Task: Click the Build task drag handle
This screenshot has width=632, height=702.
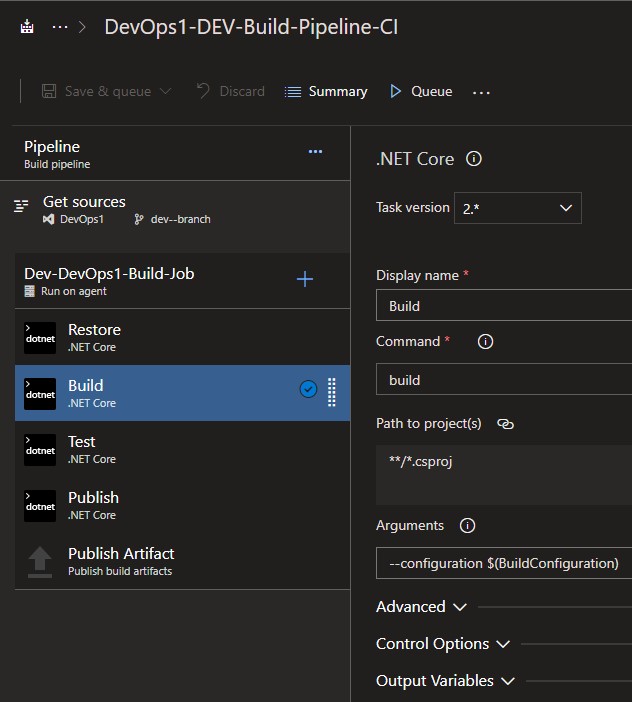Action: 332,393
